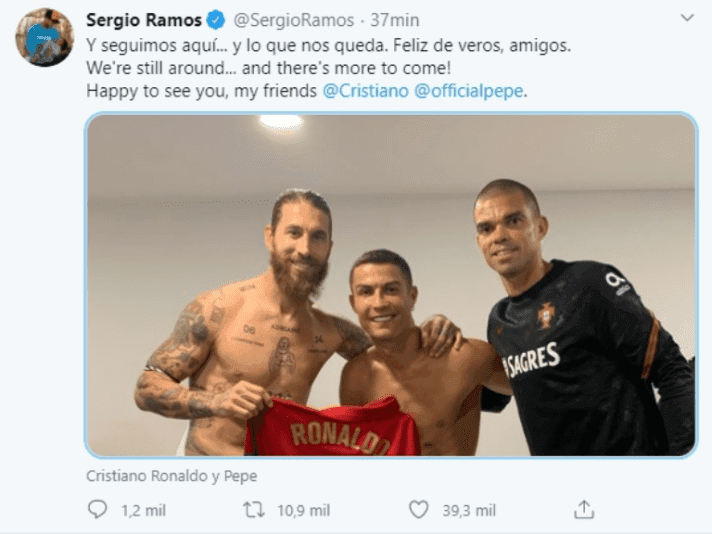
Task: Click the Sergio Ramos display name
Action: [144, 20]
